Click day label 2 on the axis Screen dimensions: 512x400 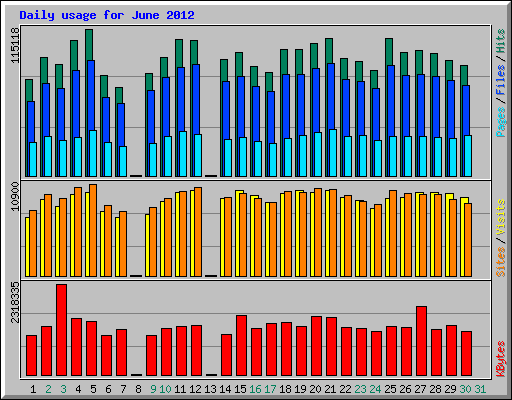point(48,389)
